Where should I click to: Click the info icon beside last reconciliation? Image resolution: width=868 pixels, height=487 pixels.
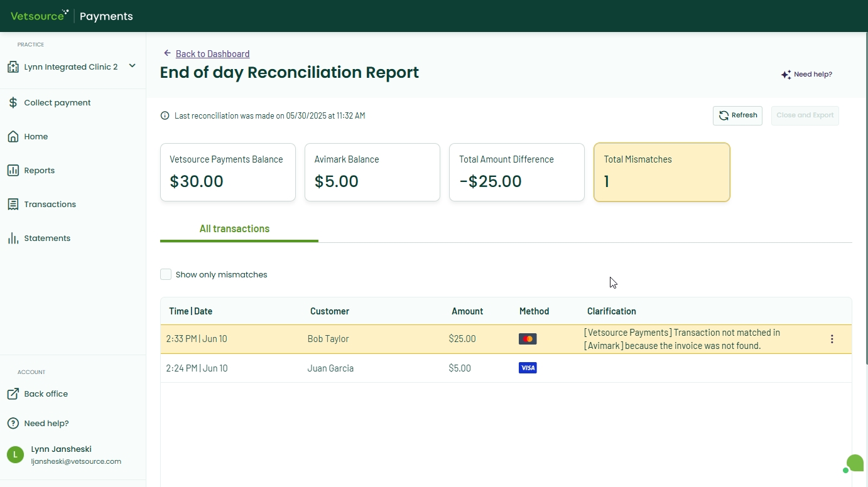[x=165, y=115]
